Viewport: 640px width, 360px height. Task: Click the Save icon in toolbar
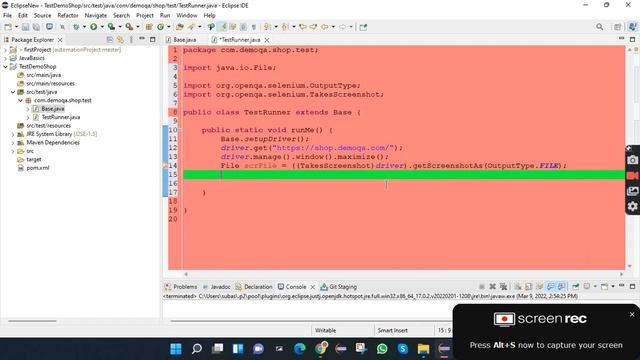(25, 27)
